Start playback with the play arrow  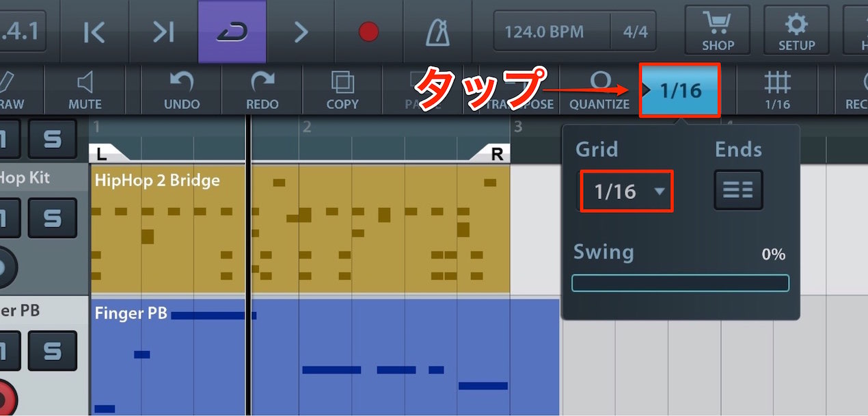click(x=301, y=31)
